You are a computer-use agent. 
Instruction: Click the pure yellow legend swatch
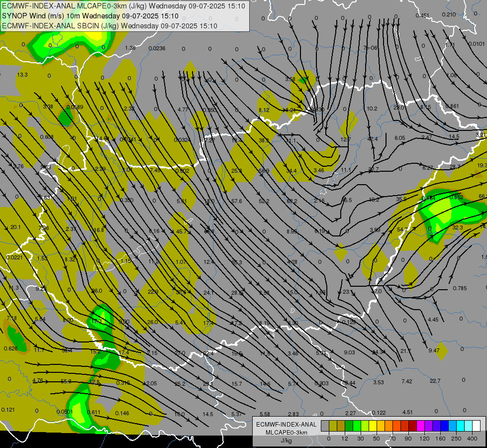[373, 426]
